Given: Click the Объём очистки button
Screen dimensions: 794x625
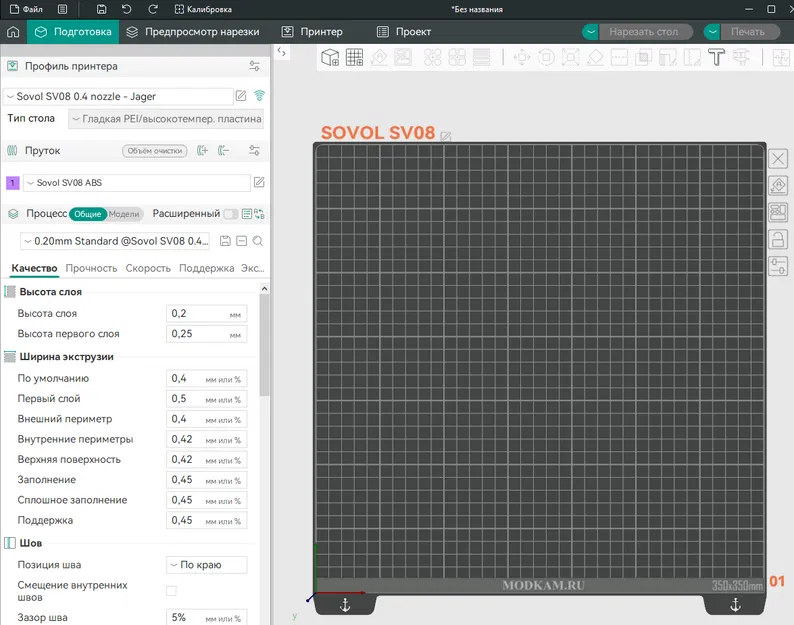Looking at the screenshot, I should click(x=154, y=150).
